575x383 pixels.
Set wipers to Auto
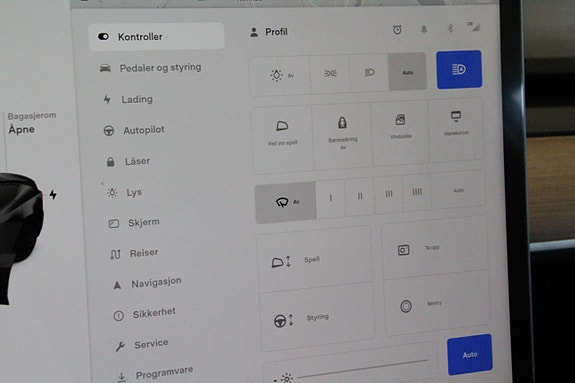point(458,190)
